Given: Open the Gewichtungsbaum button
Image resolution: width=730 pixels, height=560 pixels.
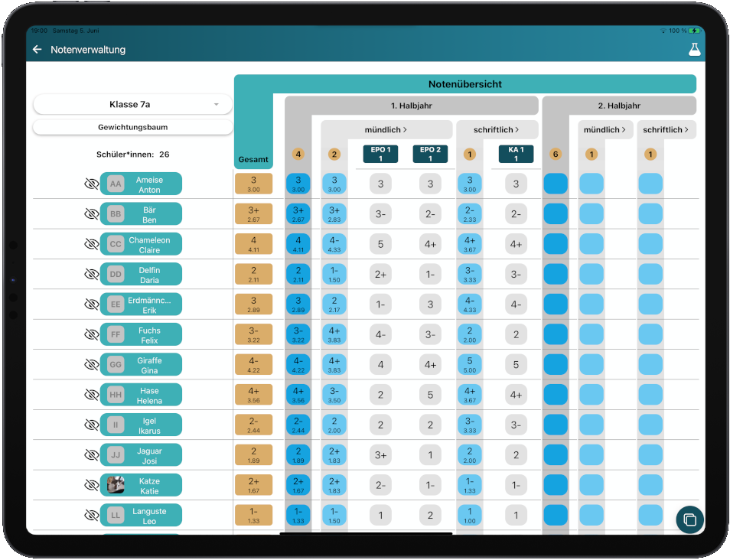Looking at the screenshot, I should tap(132, 127).
